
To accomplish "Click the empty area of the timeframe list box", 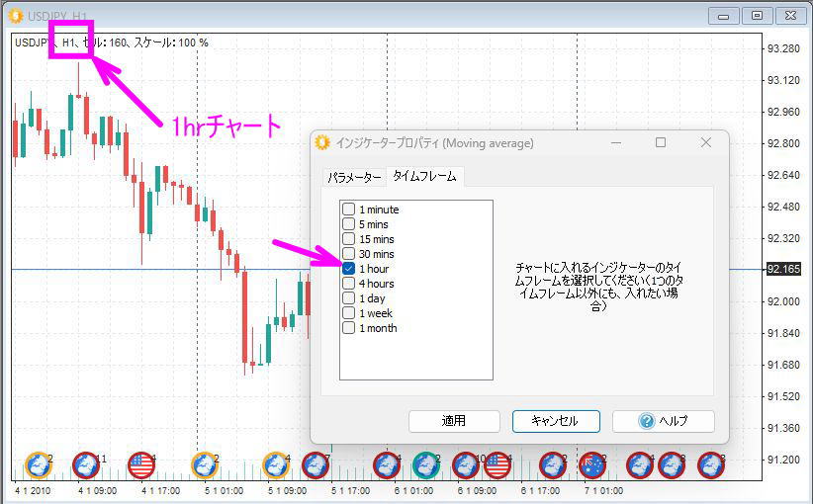I will [415, 358].
